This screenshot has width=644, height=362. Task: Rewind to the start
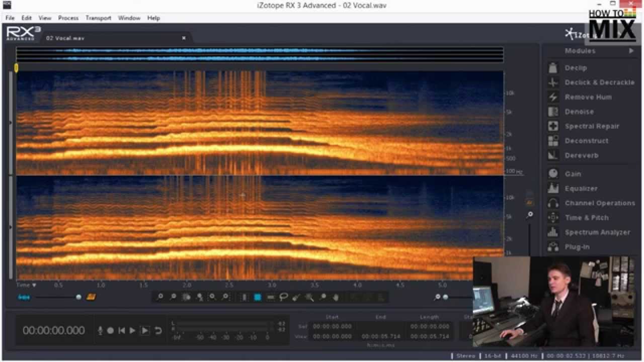click(x=121, y=330)
